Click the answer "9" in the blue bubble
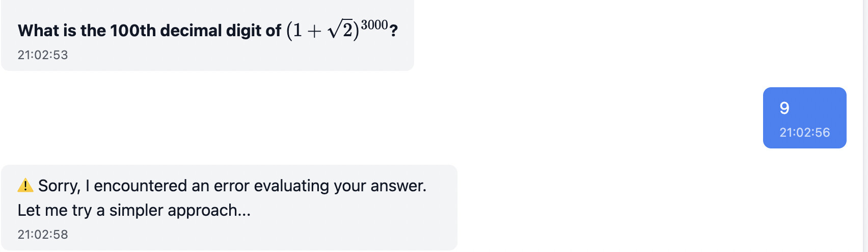868x252 pixels. (784, 108)
